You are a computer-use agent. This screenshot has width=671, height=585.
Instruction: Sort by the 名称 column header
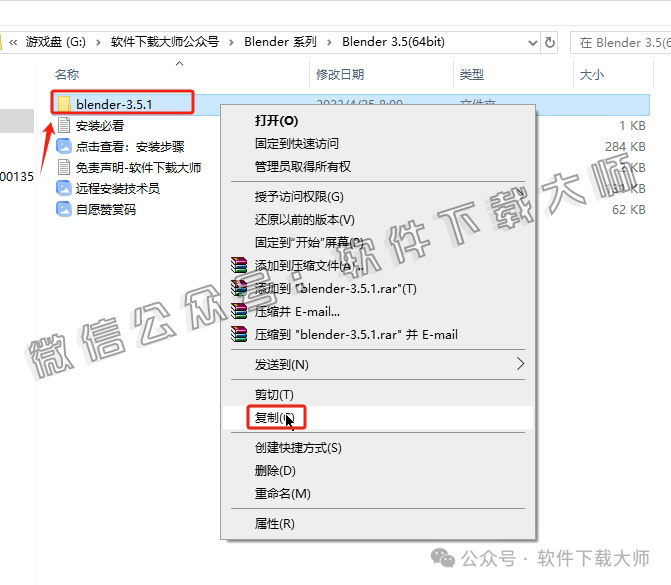(x=67, y=74)
